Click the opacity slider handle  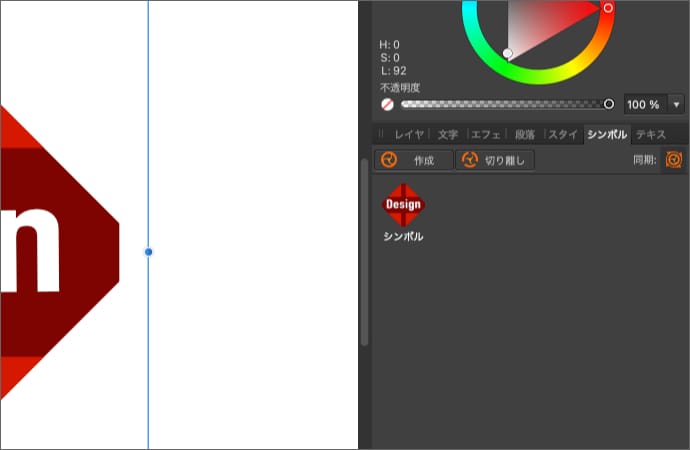pos(609,104)
